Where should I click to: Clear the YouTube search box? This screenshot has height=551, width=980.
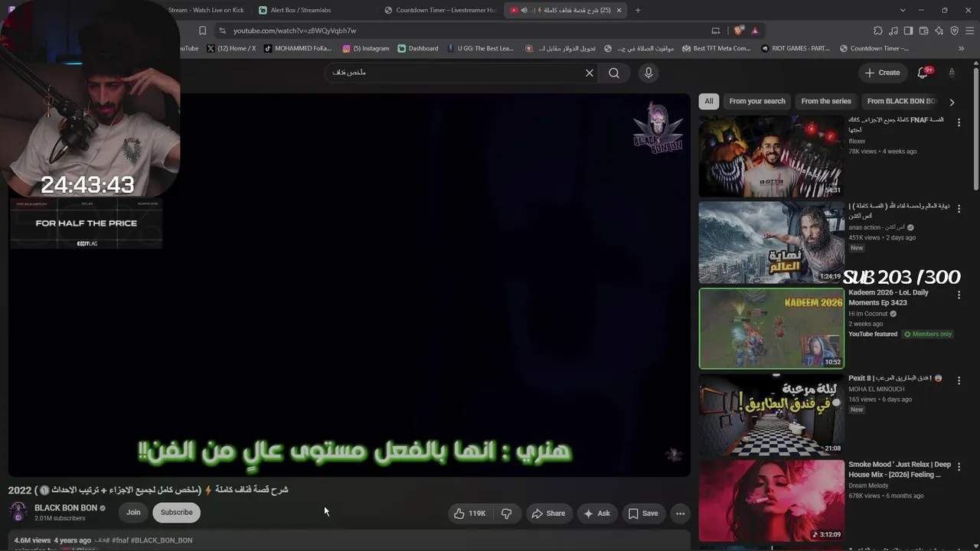(590, 73)
